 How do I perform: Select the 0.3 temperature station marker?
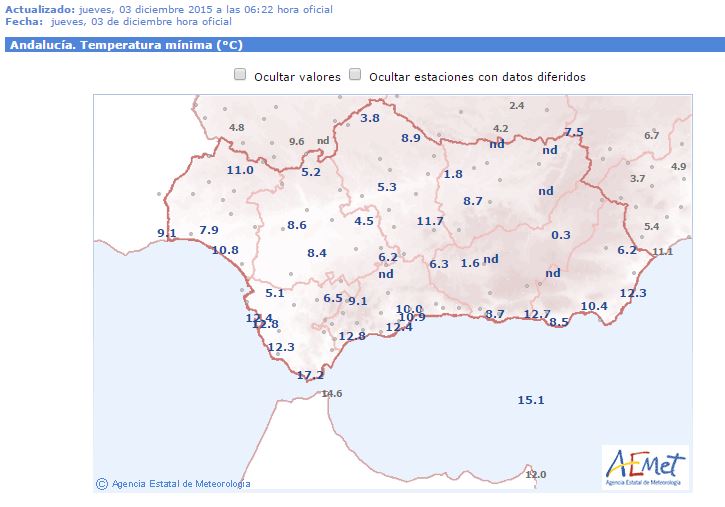560,235
